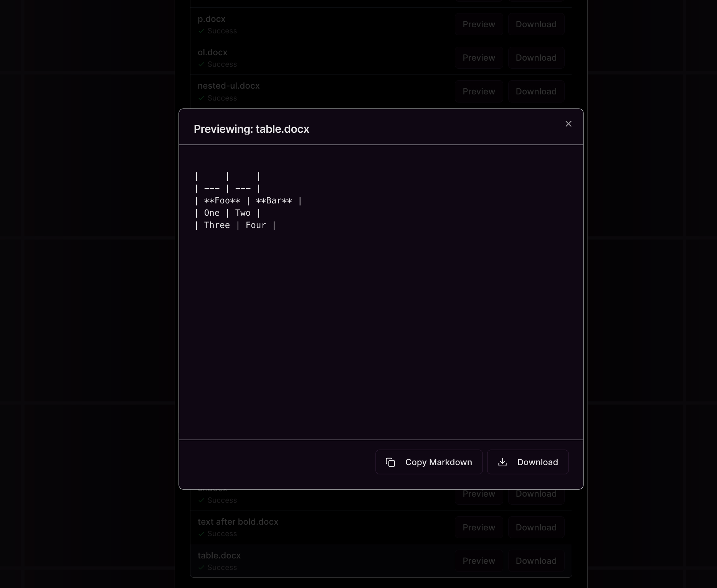The height and width of the screenshot is (588, 717).
Task: Click the Success status under p.docx
Action: [x=218, y=31]
